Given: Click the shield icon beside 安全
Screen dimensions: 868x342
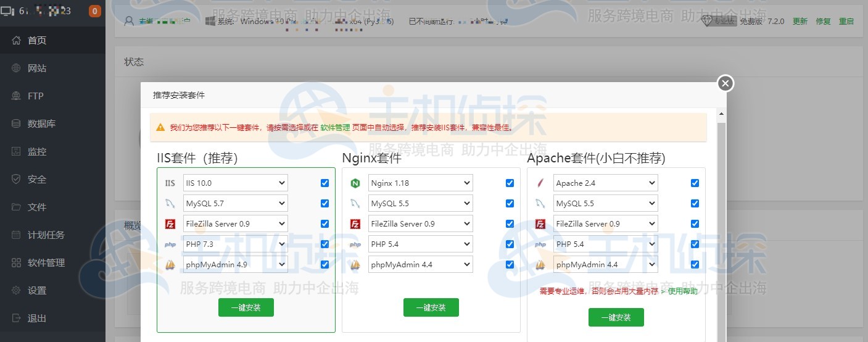Looking at the screenshot, I should coord(16,179).
